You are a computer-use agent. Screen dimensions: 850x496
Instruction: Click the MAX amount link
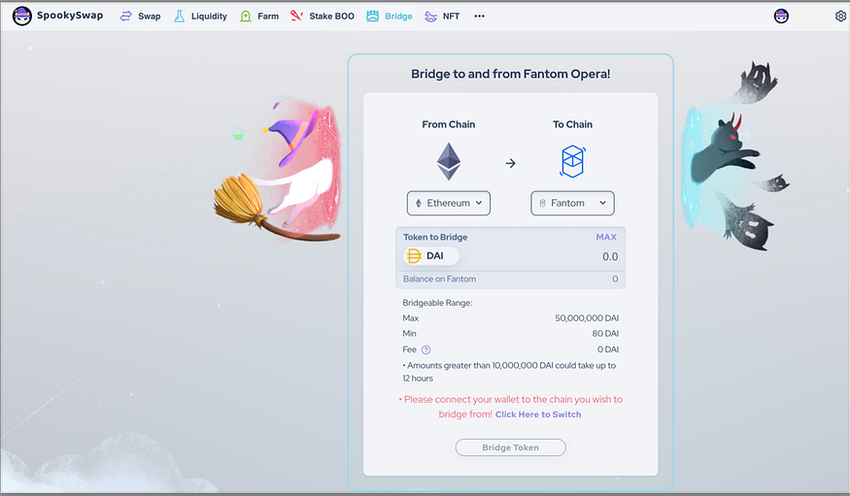606,237
